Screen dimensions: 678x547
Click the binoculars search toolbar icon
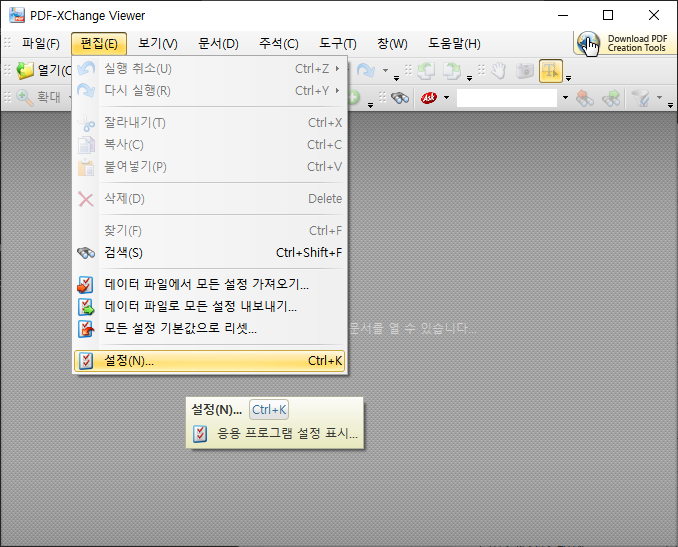click(400, 98)
